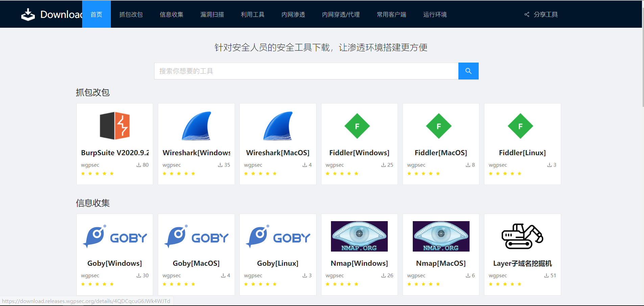Screen dimensions: 644x306
Task: Open the 利用工具 navigation menu
Action: tap(253, 15)
